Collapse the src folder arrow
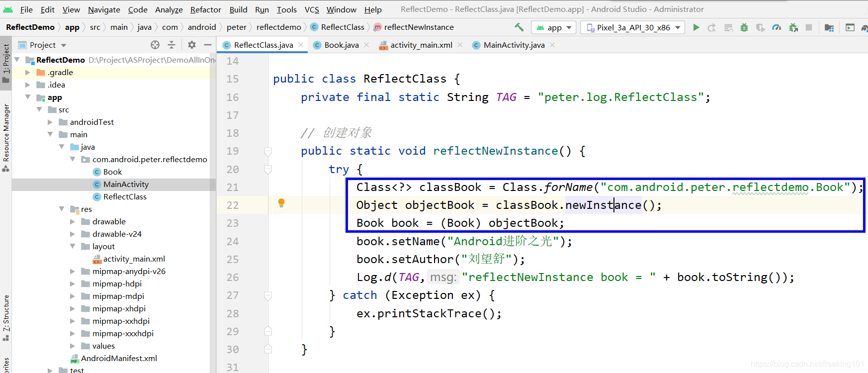868x373 pixels. [x=39, y=109]
